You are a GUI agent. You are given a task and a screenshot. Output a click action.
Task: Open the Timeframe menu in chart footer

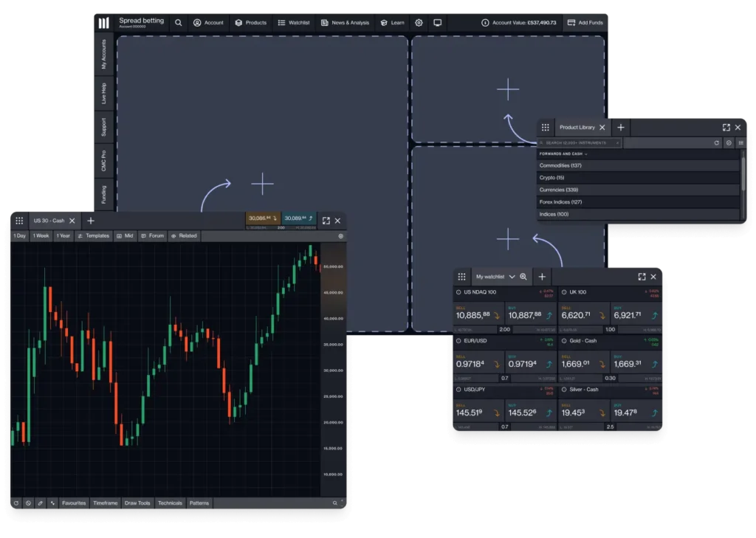pos(105,503)
